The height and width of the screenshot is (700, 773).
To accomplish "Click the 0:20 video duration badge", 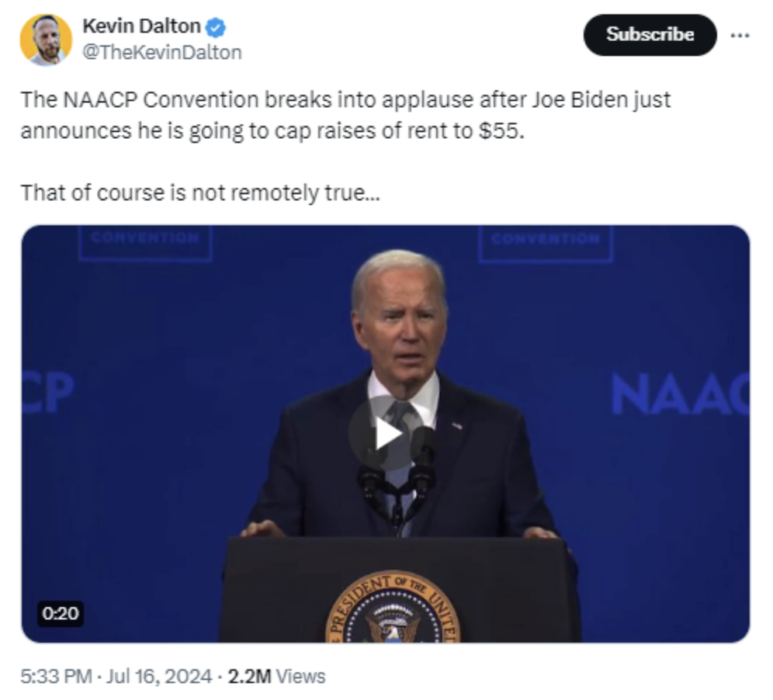I will (x=60, y=614).
